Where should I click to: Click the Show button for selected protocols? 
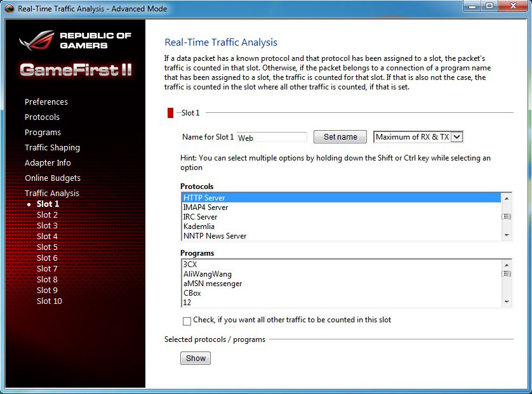(196, 358)
